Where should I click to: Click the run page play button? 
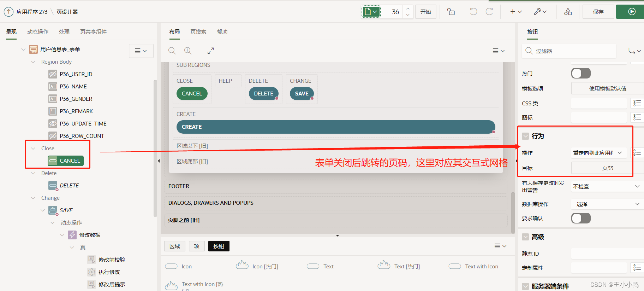click(632, 12)
